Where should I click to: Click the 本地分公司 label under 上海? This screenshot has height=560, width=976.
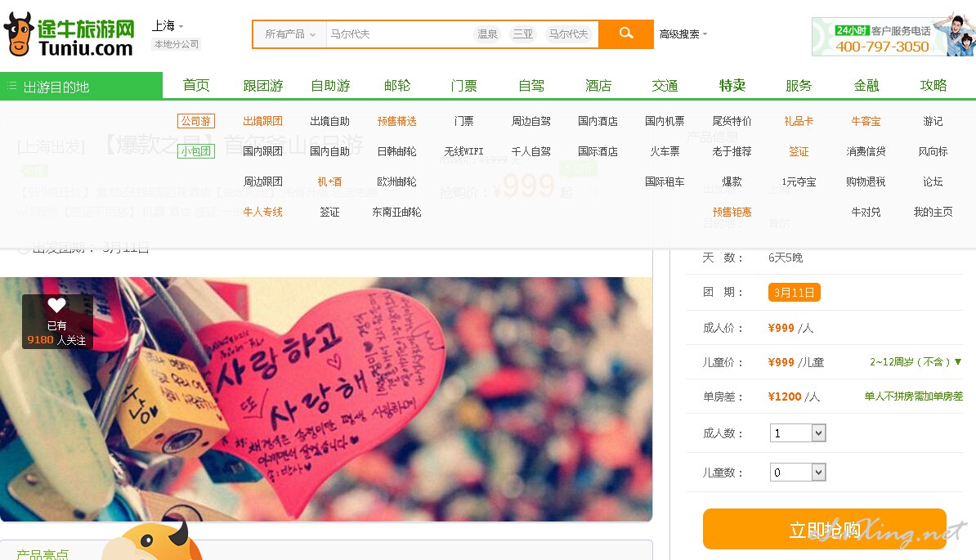click(176, 44)
